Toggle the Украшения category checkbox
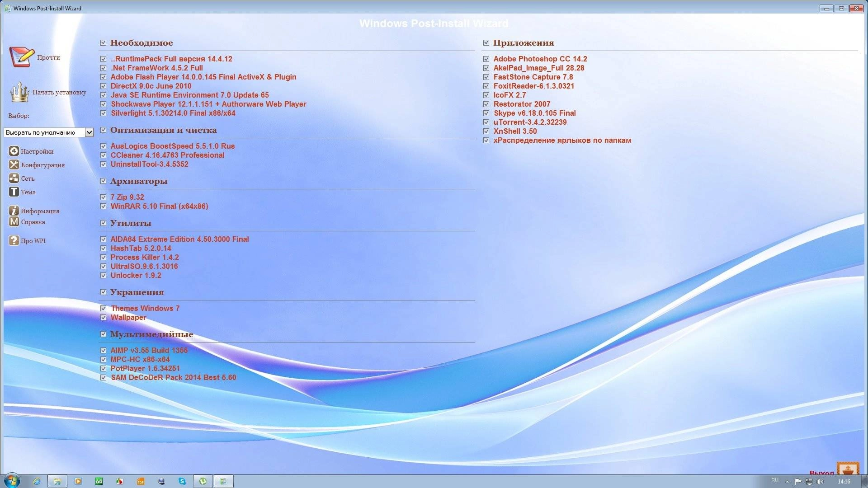 click(103, 292)
